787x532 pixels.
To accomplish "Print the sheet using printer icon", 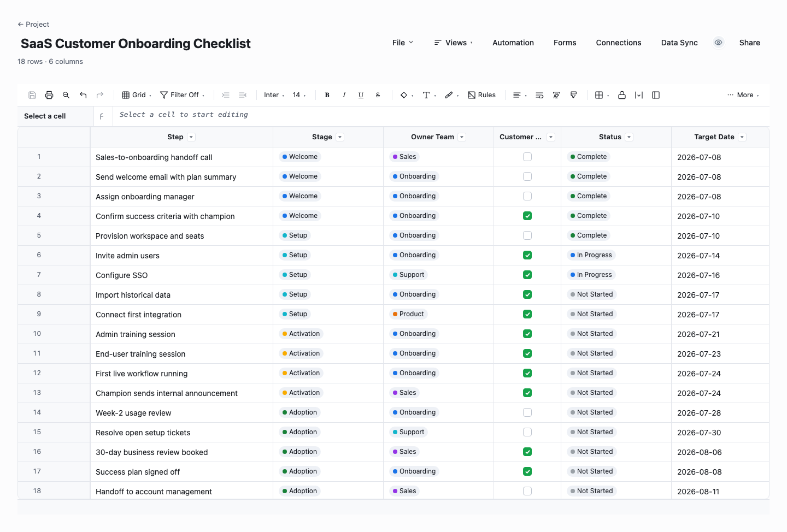I will click(49, 95).
